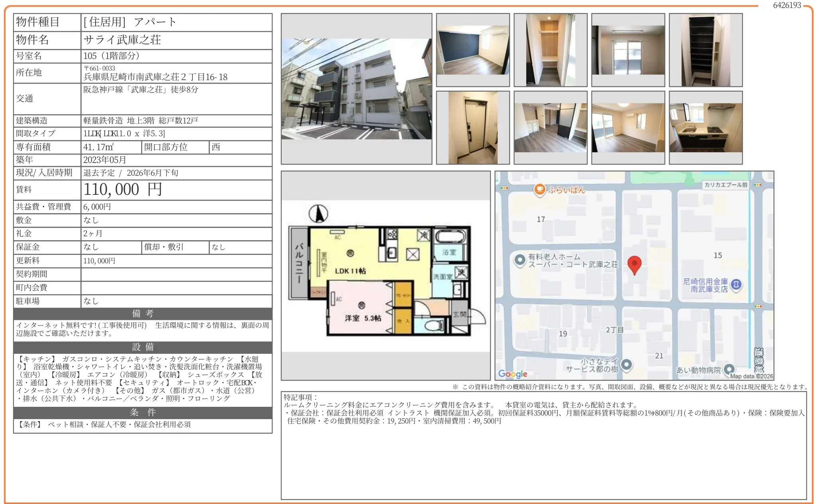
Task: Click the 設備 section header bar
Action: point(143,347)
